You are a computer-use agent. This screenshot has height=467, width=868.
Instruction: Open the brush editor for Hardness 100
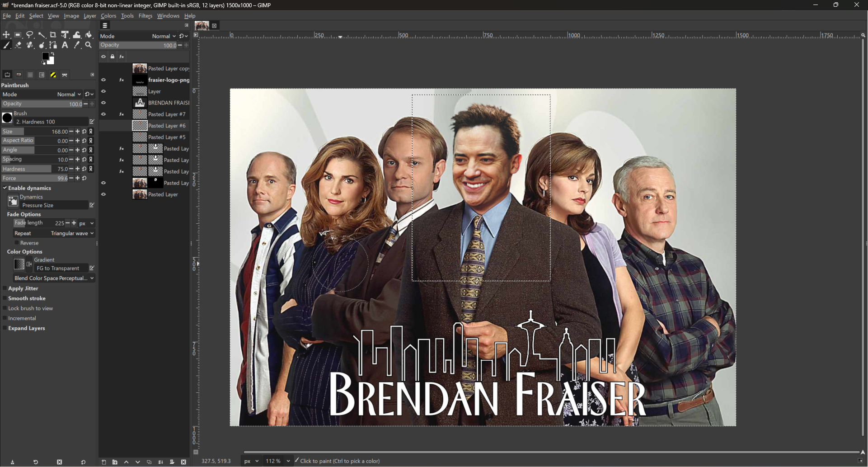pos(91,122)
